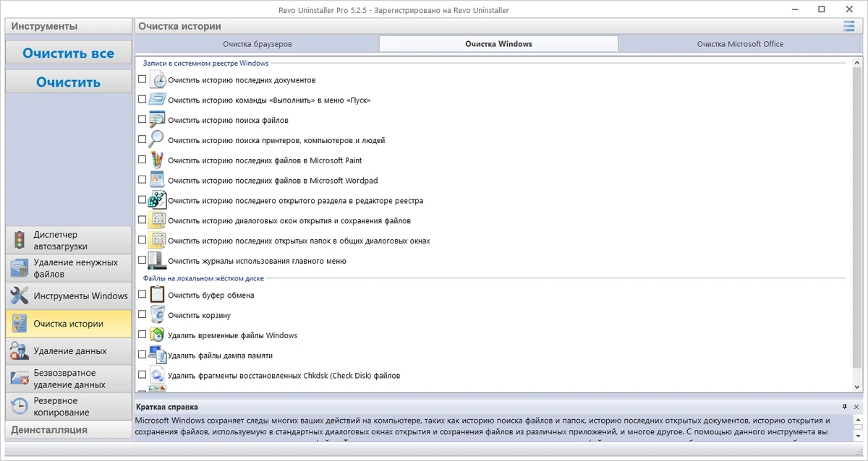Click the wrench Windows tools icon

coord(20,296)
